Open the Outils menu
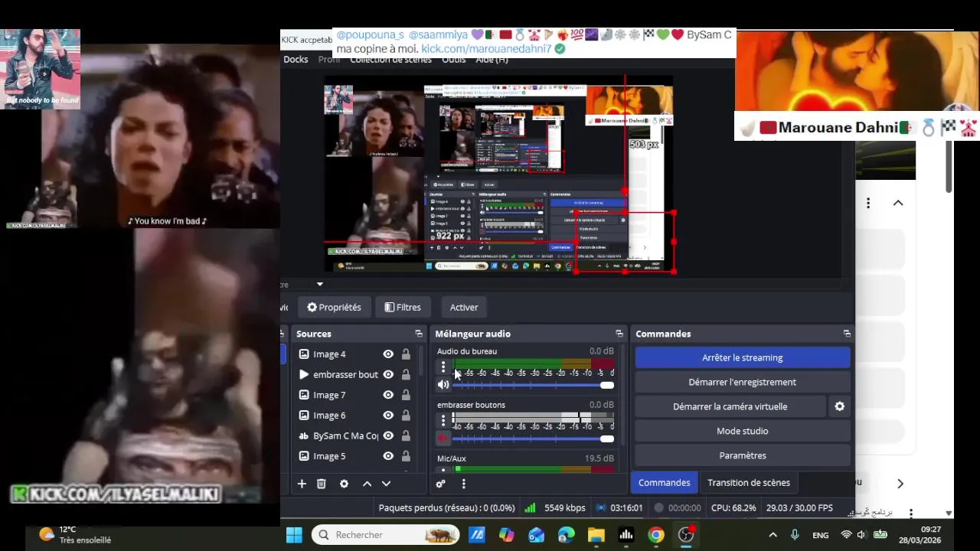The width and height of the screenshot is (980, 551). [453, 60]
